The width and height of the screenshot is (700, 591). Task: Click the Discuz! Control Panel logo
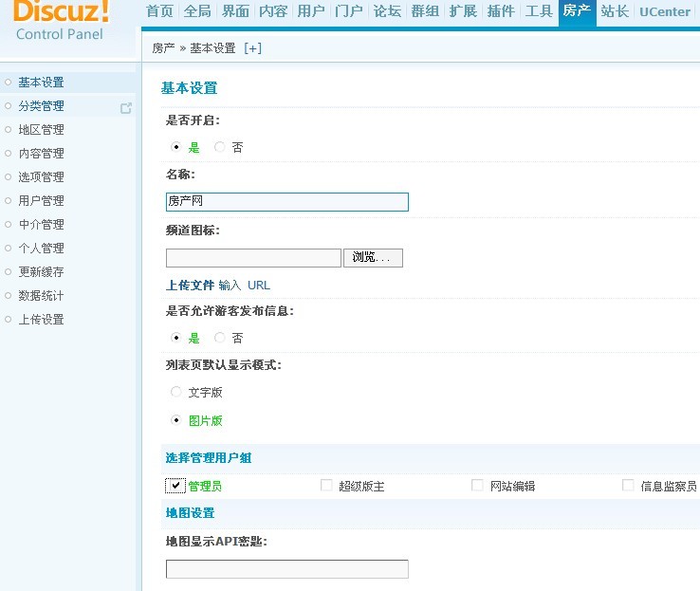pyautogui.click(x=61, y=22)
